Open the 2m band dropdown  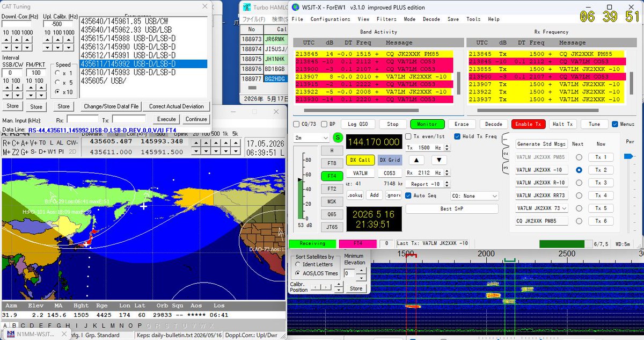click(312, 138)
